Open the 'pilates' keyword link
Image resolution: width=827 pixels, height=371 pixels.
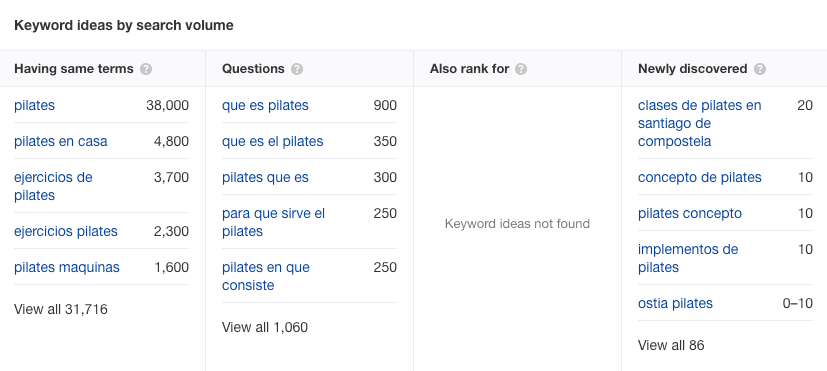(34, 106)
